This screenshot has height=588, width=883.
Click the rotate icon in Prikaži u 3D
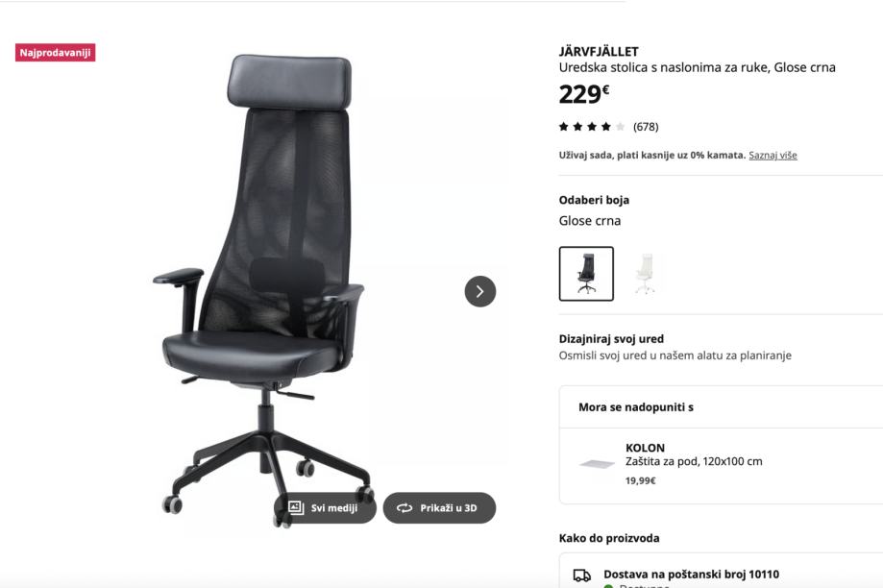click(x=405, y=508)
